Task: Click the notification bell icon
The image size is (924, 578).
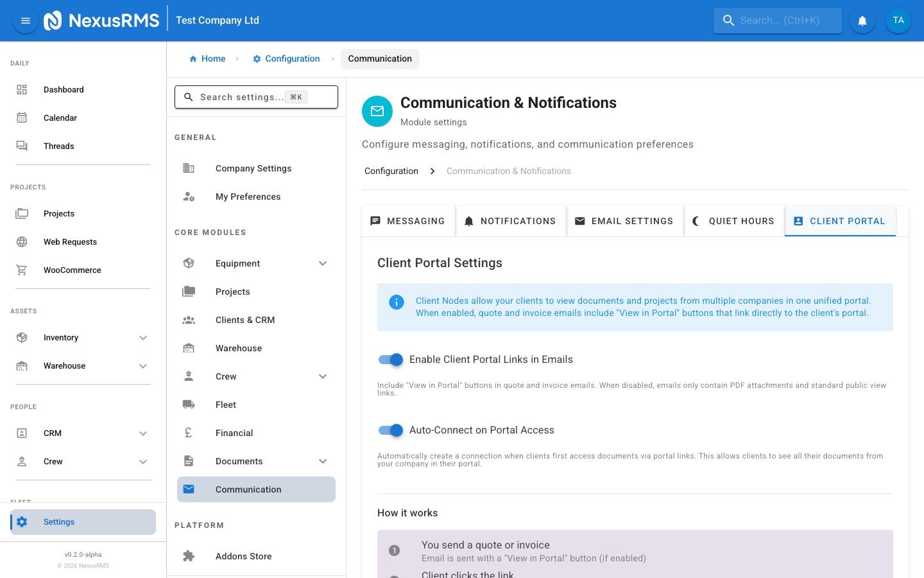Action: coord(862,20)
